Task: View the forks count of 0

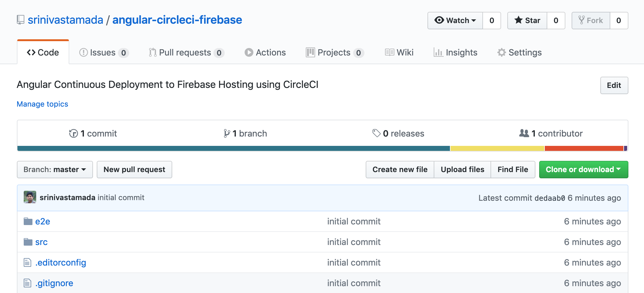Action: pyautogui.click(x=619, y=21)
